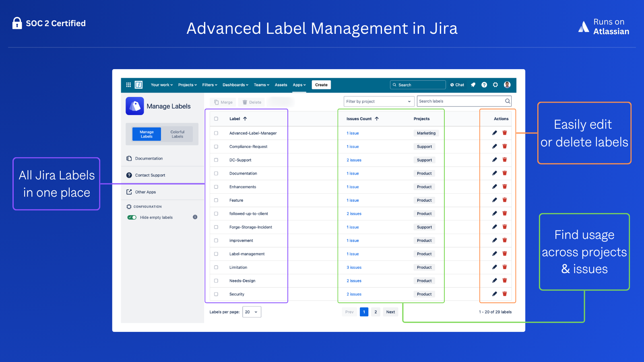Open the Filter by project dropdown
The height and width of the screenshot is (362, 644).
(379, 101)
